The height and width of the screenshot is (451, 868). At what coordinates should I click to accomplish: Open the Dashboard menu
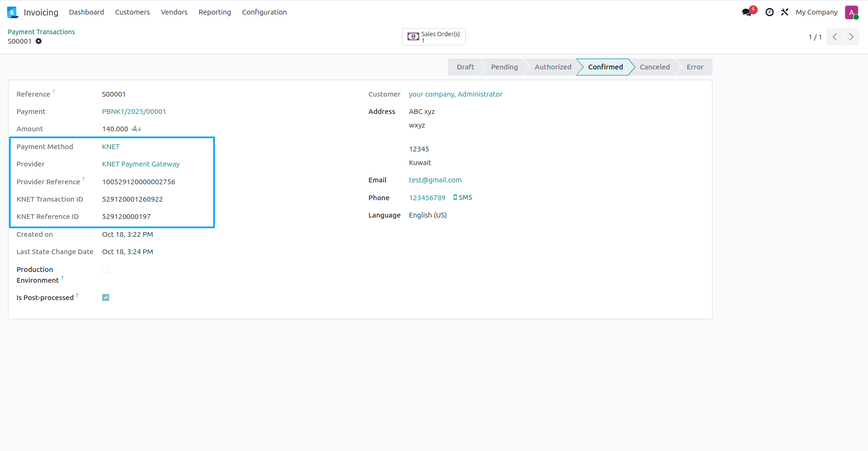pyautogui.click(x=87, y=12)
